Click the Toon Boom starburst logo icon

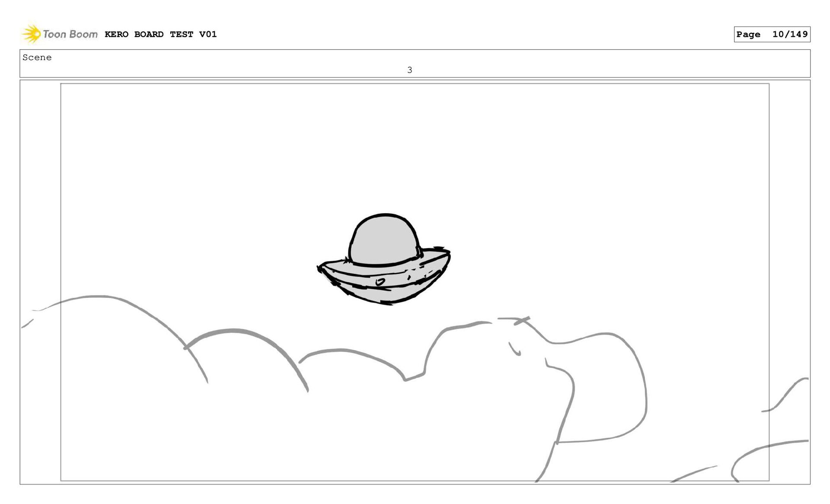[x=31, y=34]
